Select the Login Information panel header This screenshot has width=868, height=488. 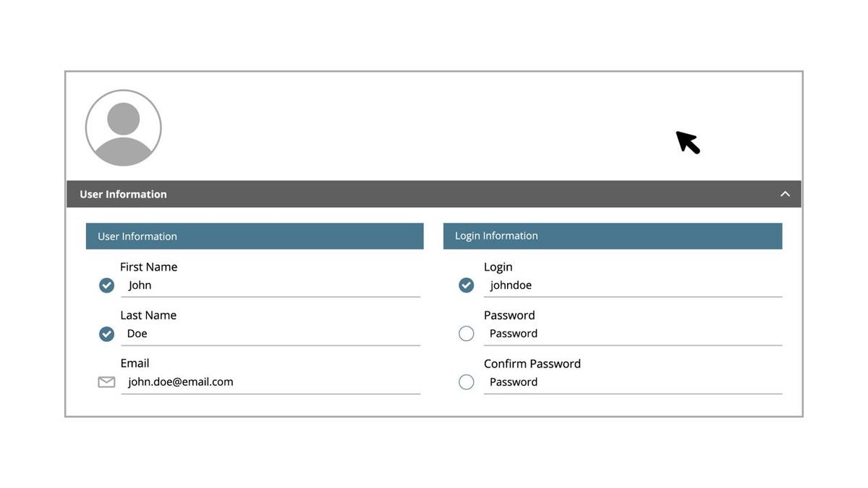(x=613, y=236)
